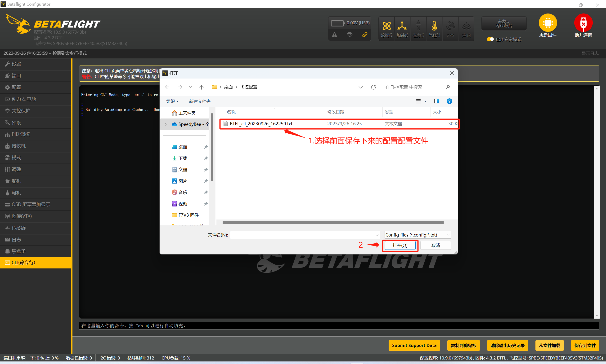Open the address path history dropdown
606x364 pixels.
[360, 87]
